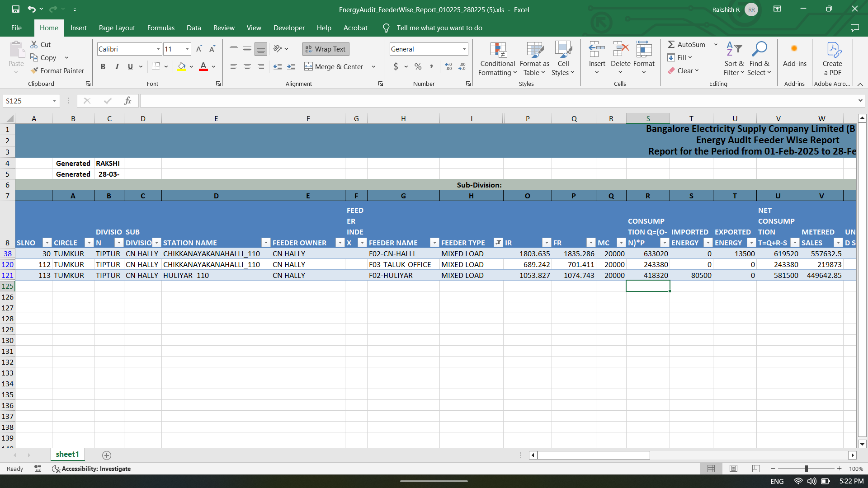Click the Undo arrow icon
This screenshot has height=488, width=868.
click(x=31, y=9)
